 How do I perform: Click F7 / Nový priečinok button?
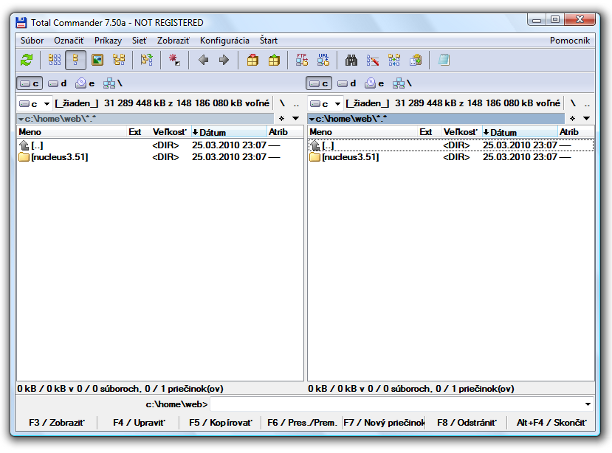(384, 423)
